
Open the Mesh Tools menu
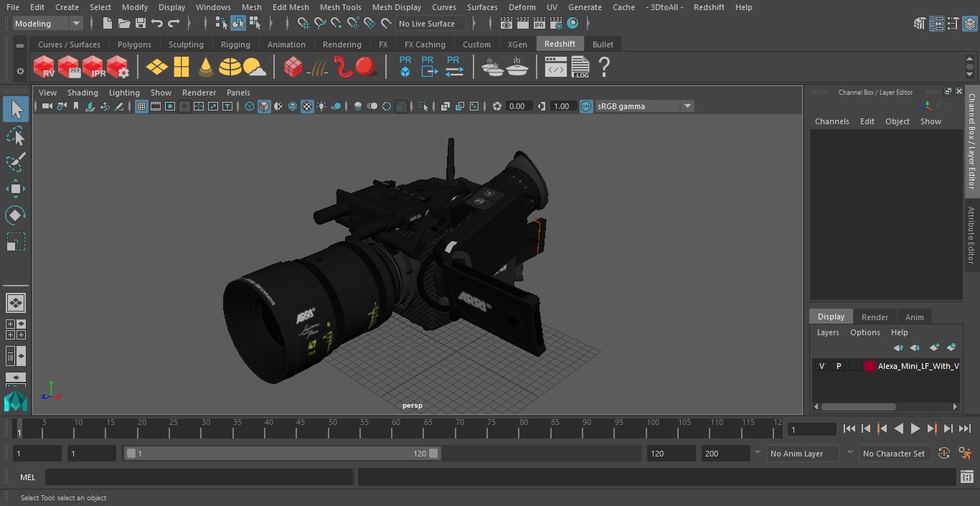[x=340, y=7]
